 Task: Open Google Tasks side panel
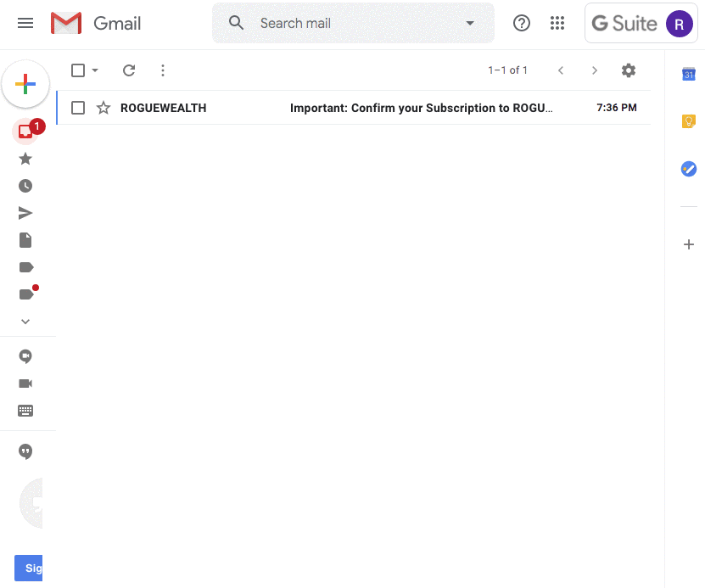(x=688, y=169)
